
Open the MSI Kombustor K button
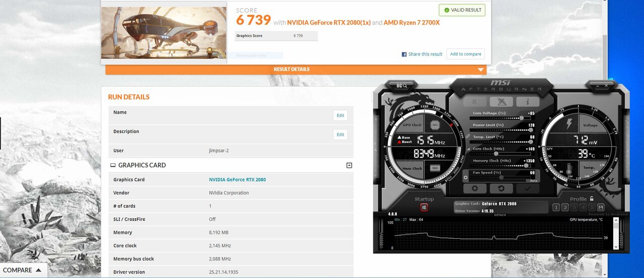(x=475, y=101)
